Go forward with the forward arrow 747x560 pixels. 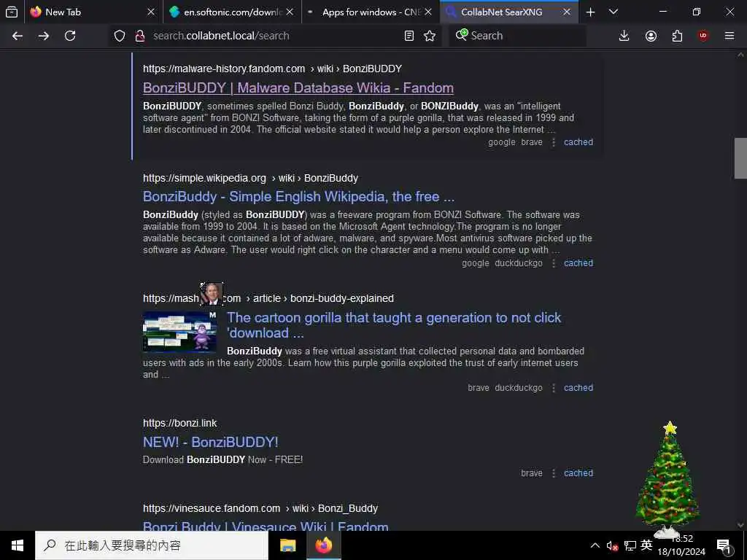[x=43, y=36]
